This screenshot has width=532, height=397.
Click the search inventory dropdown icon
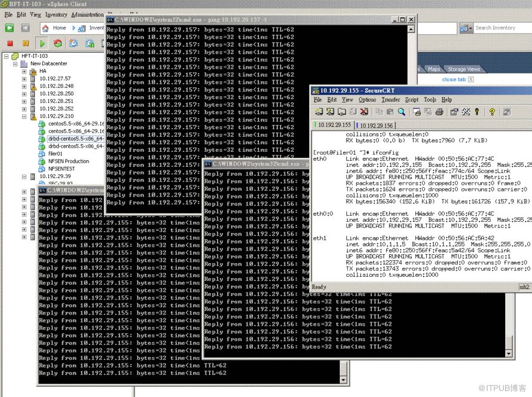pos(466,28)
